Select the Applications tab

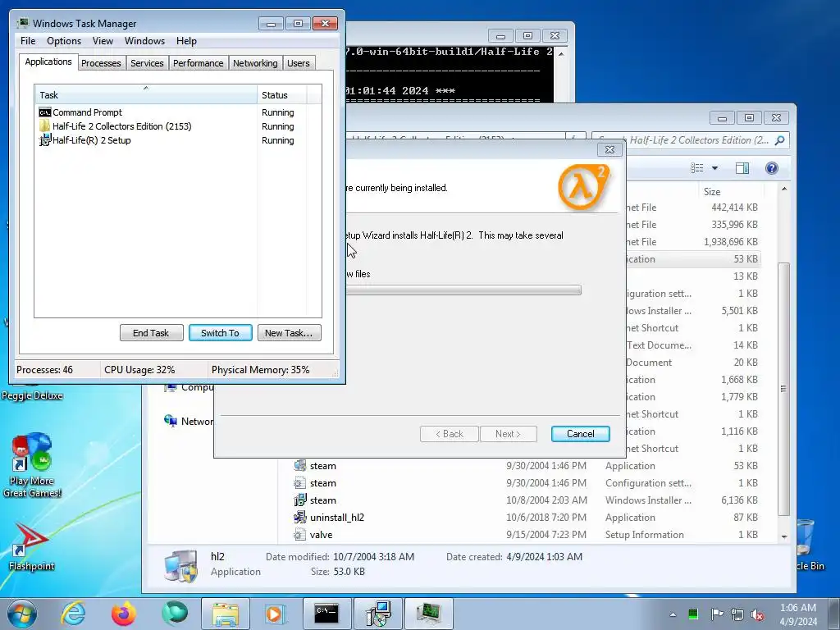pyautogui.click(x=48, y=62)
